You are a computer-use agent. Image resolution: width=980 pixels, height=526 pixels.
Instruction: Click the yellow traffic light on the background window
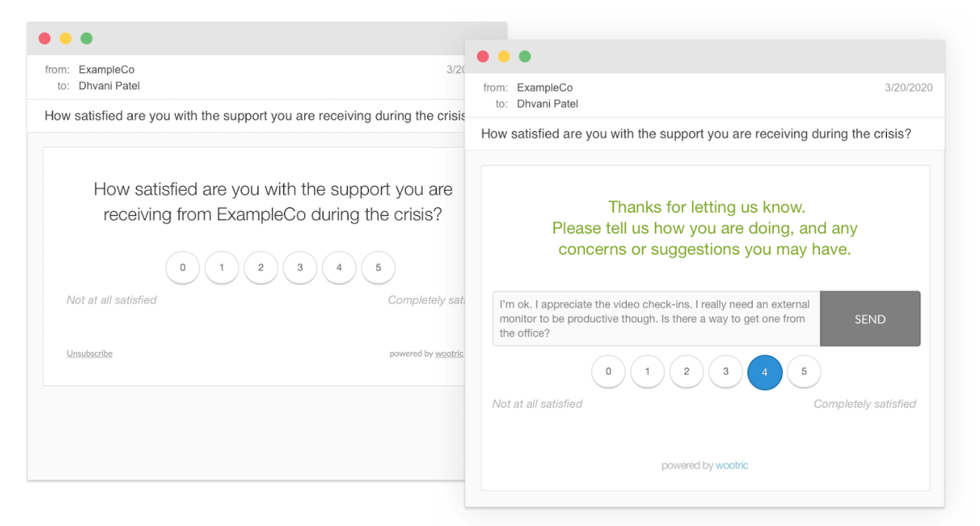coord(65,38)
